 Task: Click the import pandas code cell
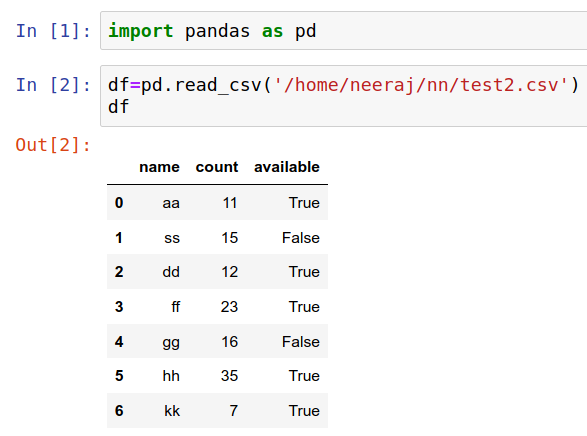click(x=344, y=31)
